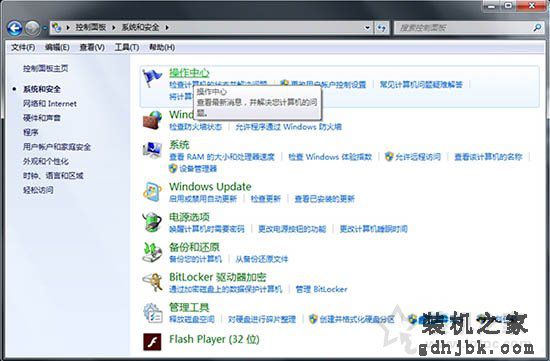This screenshot has width=550, height=361.
Task: Click the Action Center flag icon
Action: (152, 78)
